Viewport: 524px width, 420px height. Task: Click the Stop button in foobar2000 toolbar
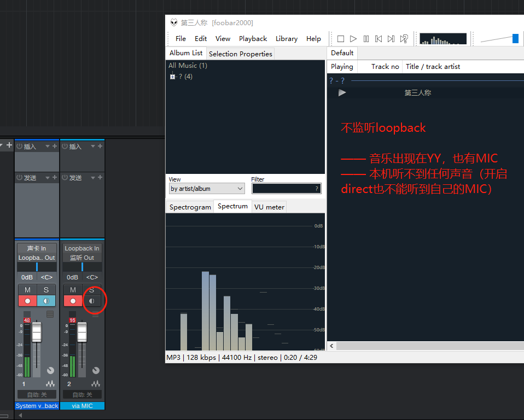[340, 39]
